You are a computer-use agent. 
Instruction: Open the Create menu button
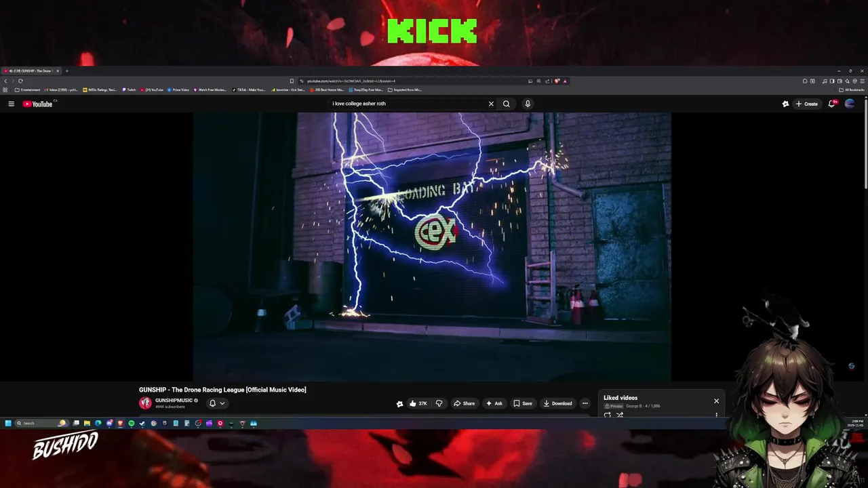point(807,104)
